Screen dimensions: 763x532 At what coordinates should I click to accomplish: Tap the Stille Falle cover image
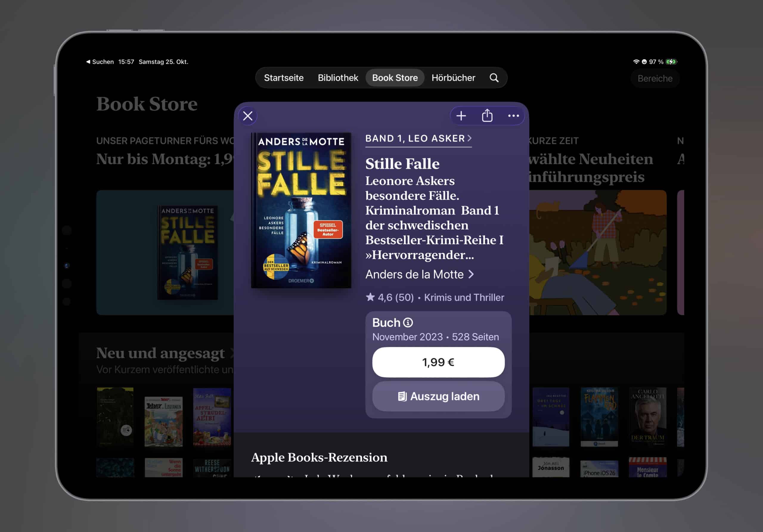tap(301, 210)
